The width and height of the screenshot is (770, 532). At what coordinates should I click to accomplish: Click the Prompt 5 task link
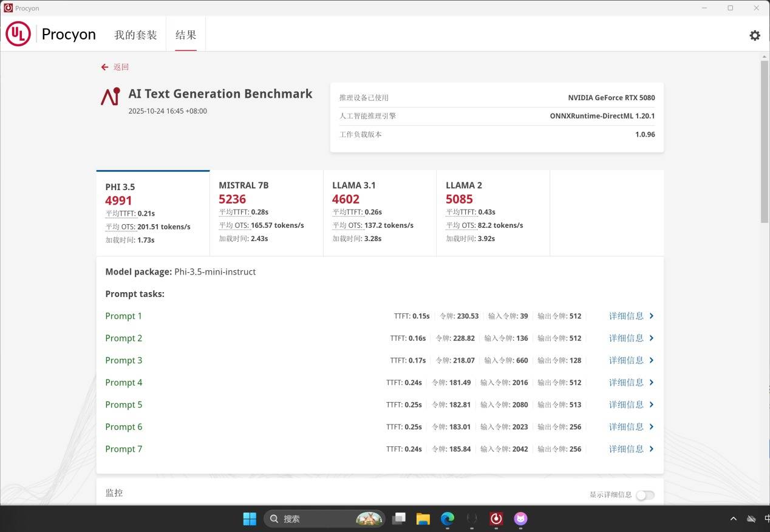click(124, 404)
